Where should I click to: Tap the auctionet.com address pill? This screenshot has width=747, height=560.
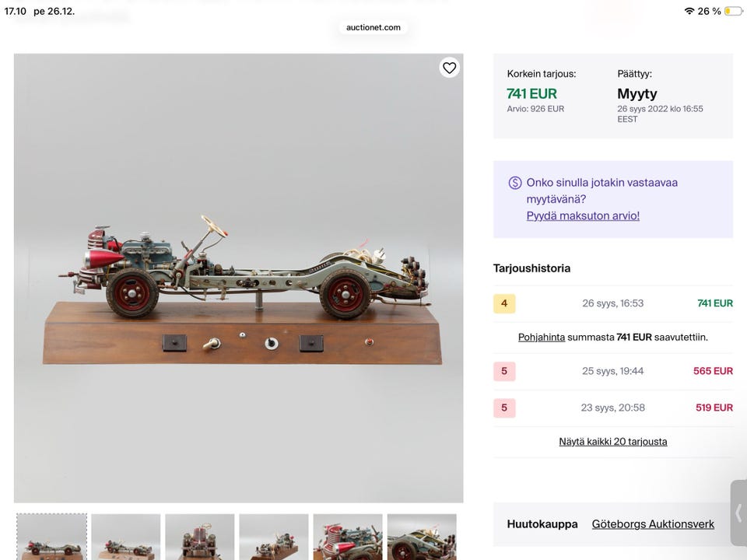373,27
